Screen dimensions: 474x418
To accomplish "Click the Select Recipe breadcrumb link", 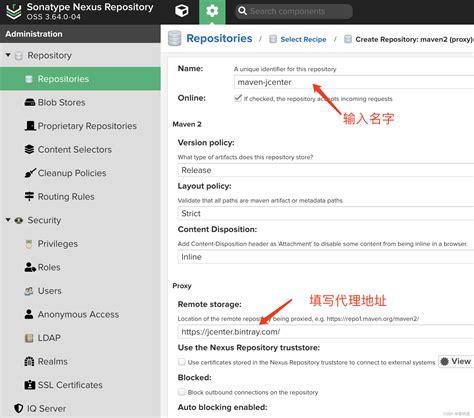I will pos(303,39).
